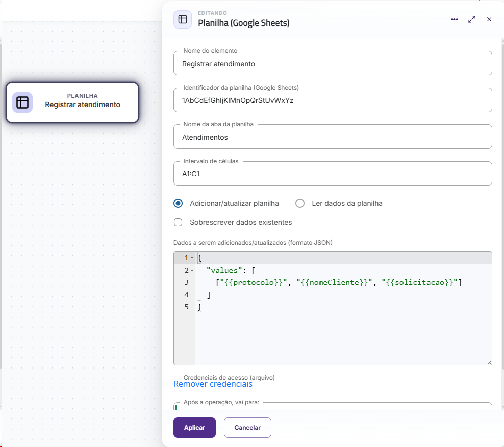
Task: Click line number 4 in JSON gutter
Action: [x=186, y=295]
